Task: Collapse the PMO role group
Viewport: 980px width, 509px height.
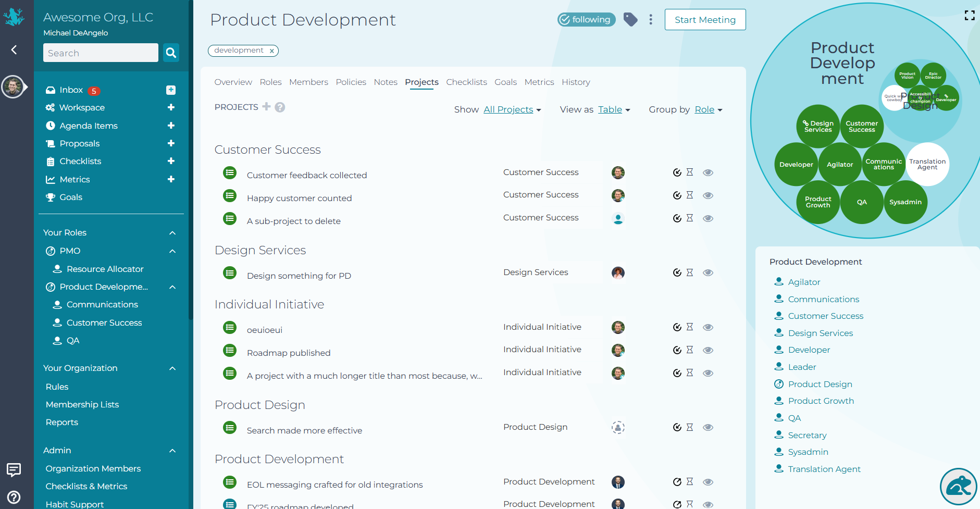Action: [172, 251]
